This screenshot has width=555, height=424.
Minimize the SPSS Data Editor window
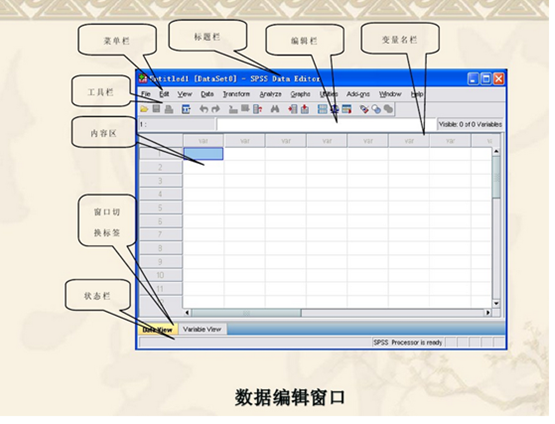[473, 79]
